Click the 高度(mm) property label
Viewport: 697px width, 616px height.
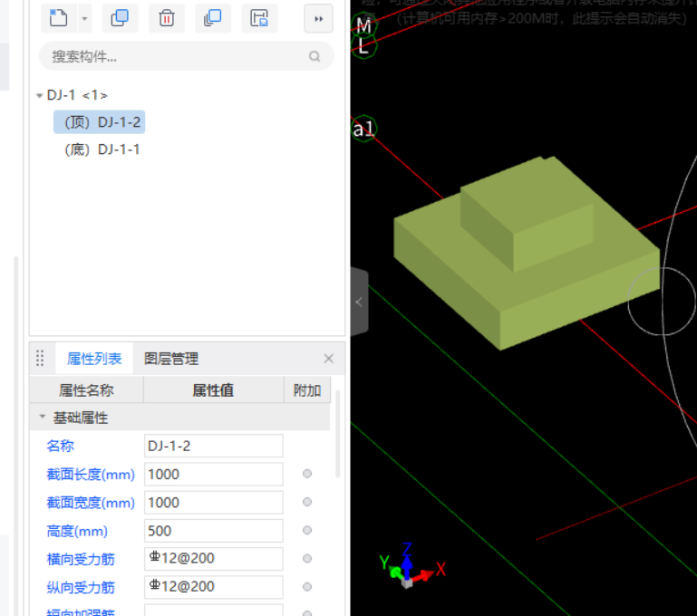coord(77,531)
